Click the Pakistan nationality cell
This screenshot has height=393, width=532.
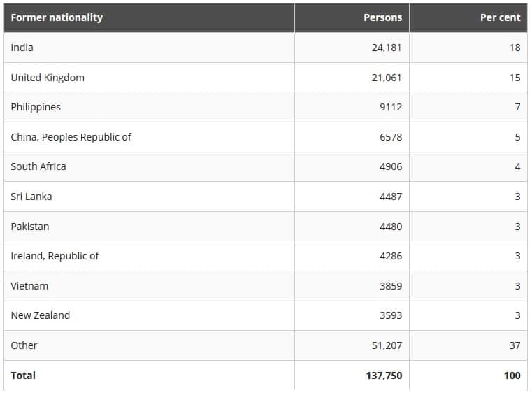click(x=30, y=227)
